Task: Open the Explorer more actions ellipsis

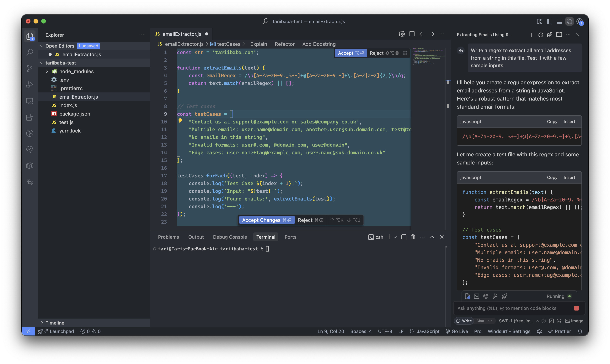Action: [x=142, y=35]
